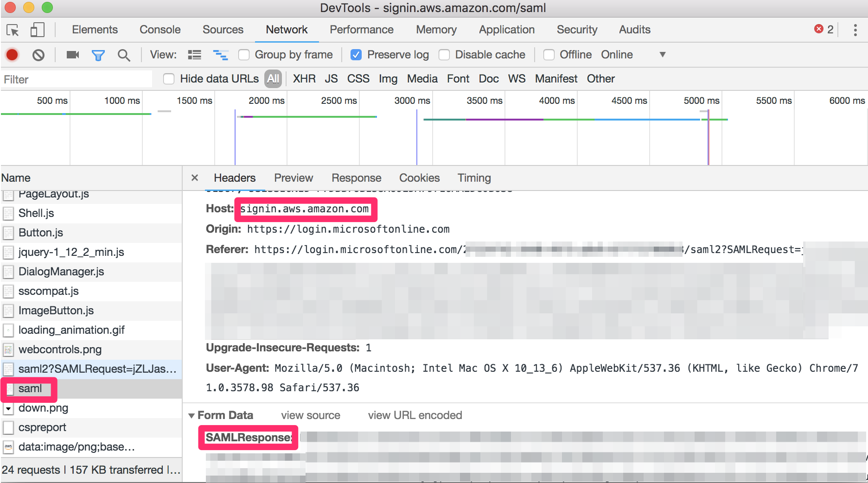Click the view URL encoded link
This screenshot has height=483, width=868.
click(x=415, y=415)
